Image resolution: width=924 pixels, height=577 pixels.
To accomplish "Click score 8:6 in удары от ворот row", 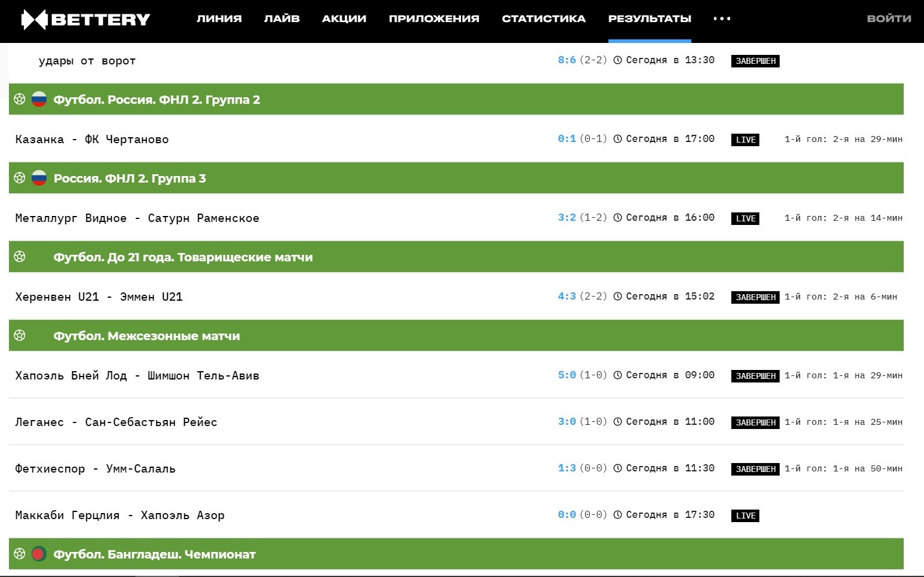I will pos(567,60).
